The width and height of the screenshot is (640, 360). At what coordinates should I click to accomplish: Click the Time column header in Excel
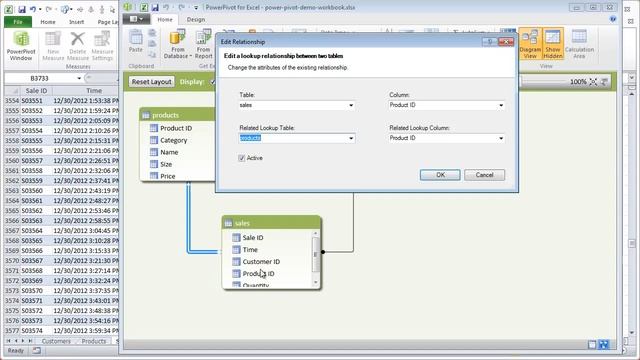(x=94, y=91)
